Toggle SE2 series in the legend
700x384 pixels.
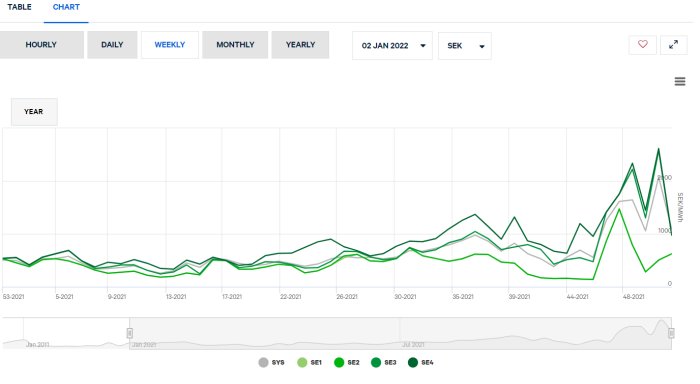tap(347, 363)
